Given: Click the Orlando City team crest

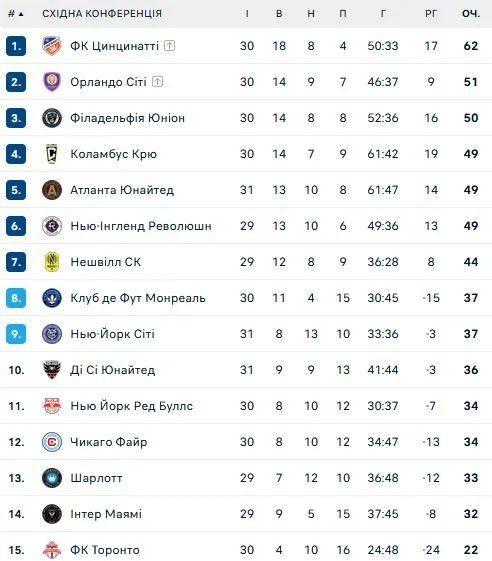Looking at the screenshot, I should pyautogui.click(x=52, y=82).
